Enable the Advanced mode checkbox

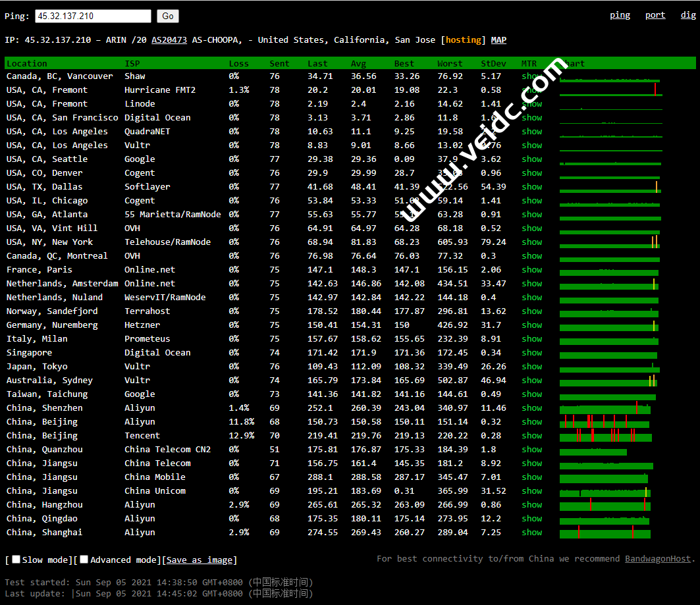pyautogui.click(x=84, y=560)
